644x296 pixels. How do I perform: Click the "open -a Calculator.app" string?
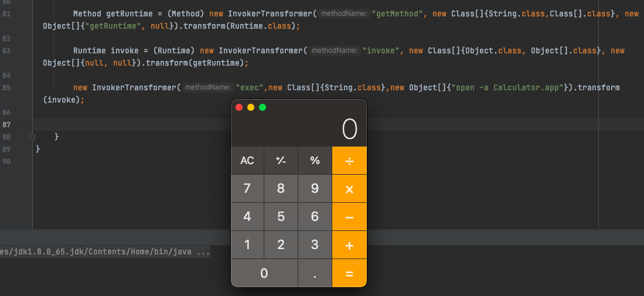click(x=507, y=88)
